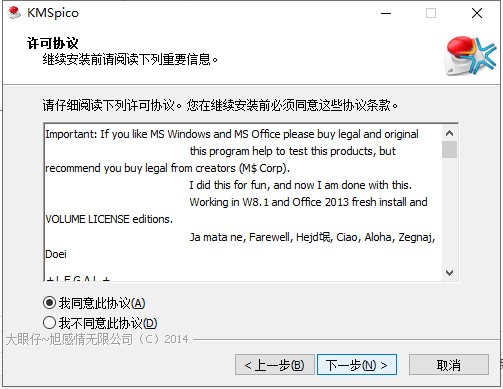Click the VOLUME LICENSE editions line

point(109,219)
